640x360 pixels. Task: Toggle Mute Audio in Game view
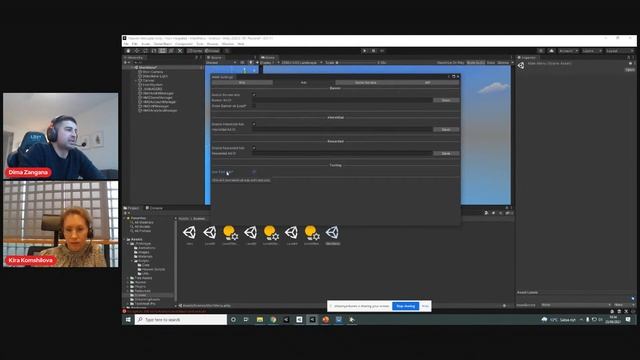tap(476, 62)
